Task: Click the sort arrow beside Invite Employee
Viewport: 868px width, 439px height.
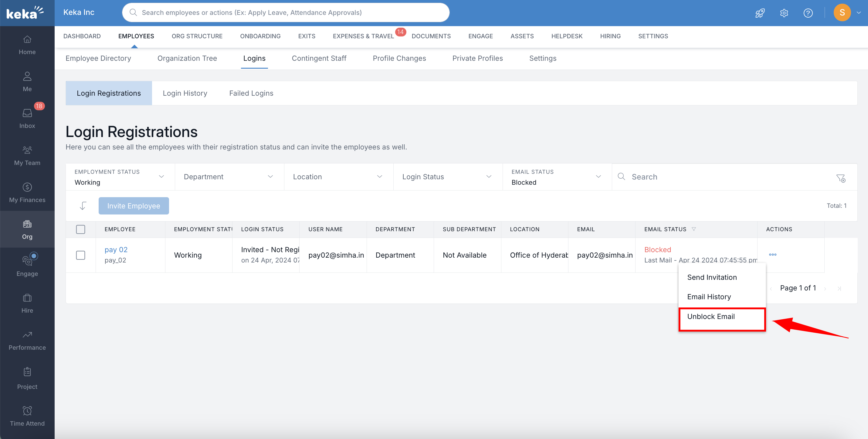Action: (83, 206)
